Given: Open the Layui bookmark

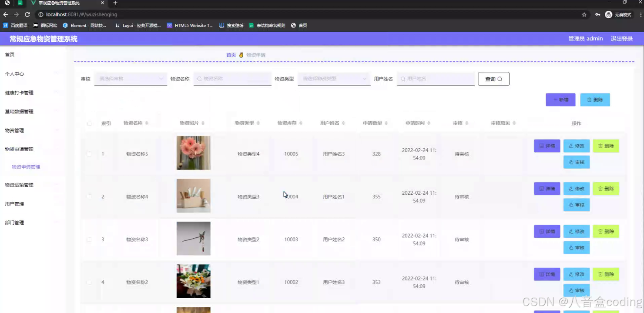Looking at the screenshot, I should pyautogui.click(x=138, y=25).
